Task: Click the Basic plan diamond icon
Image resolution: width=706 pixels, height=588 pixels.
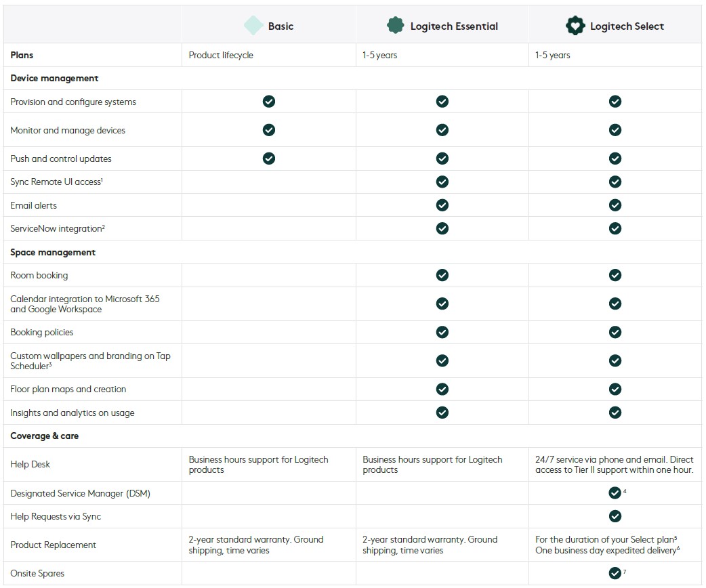Action: [253, 24]
